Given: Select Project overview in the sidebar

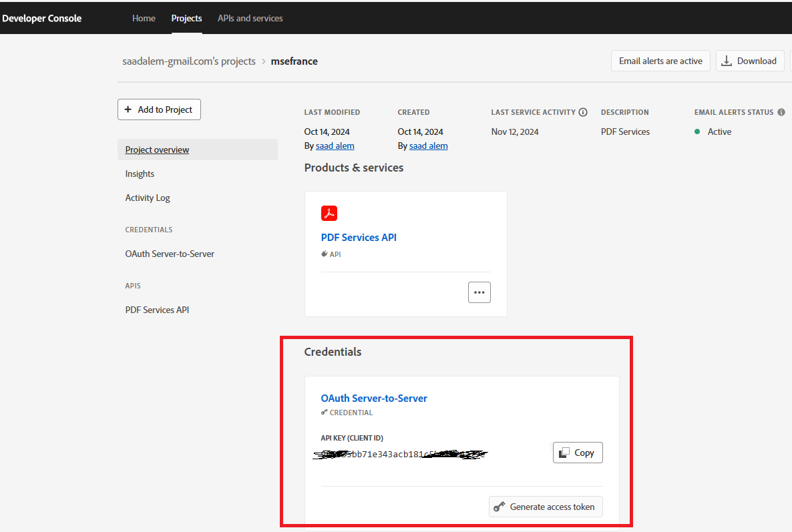Looking at the screenshot, I should click(x=156, y=149).
